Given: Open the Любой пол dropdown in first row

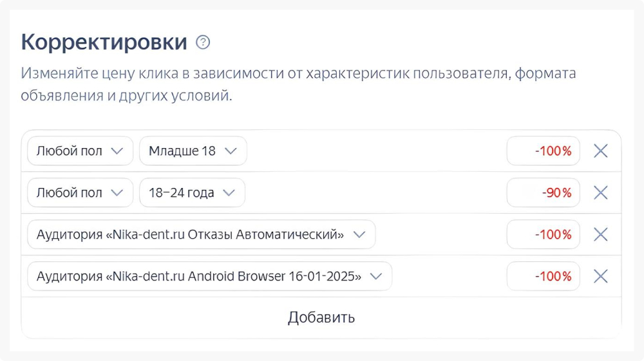Looking at the screenshot, I should [80, 151].
